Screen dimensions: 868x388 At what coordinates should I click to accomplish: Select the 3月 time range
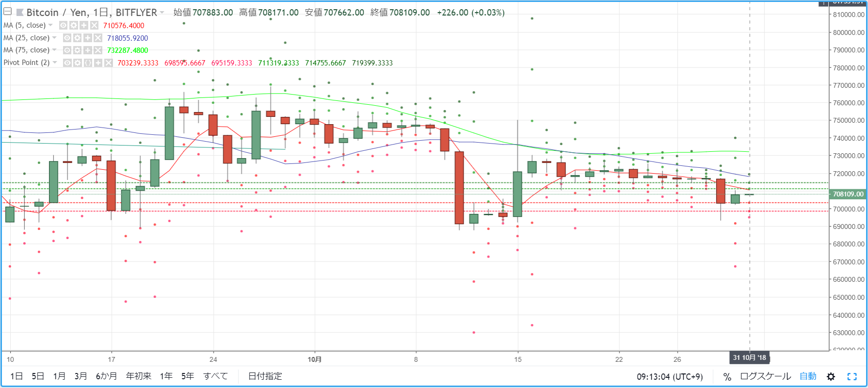80,376
